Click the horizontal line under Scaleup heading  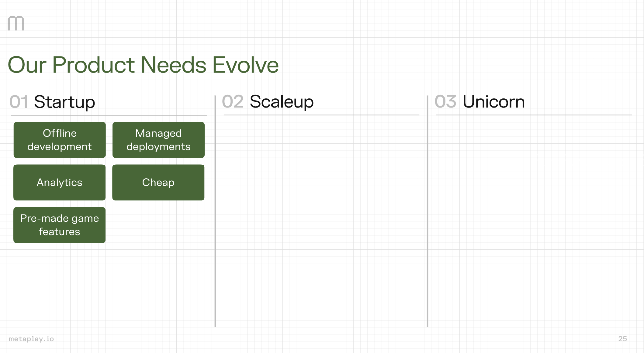click(321, 115)
